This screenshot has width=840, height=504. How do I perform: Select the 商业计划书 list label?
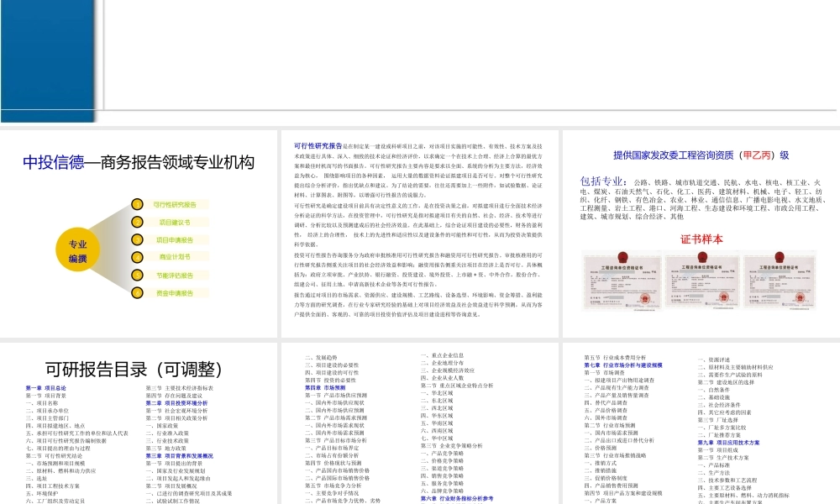(175, 257)
